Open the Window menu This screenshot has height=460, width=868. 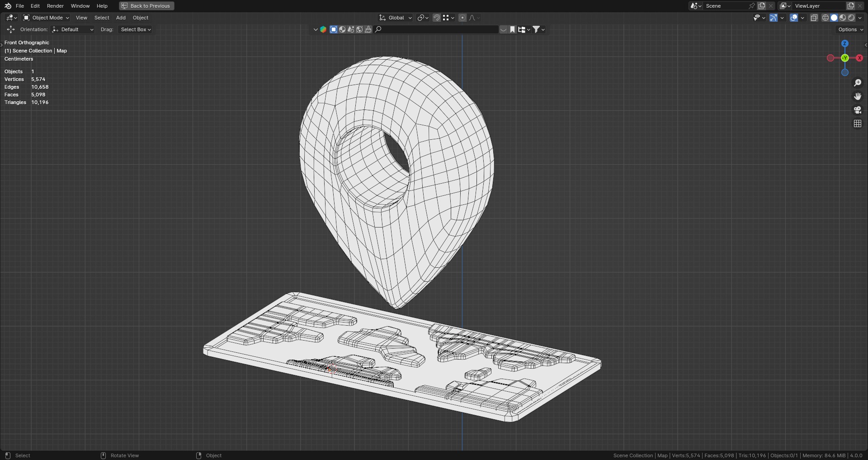[x=80, y=6]
